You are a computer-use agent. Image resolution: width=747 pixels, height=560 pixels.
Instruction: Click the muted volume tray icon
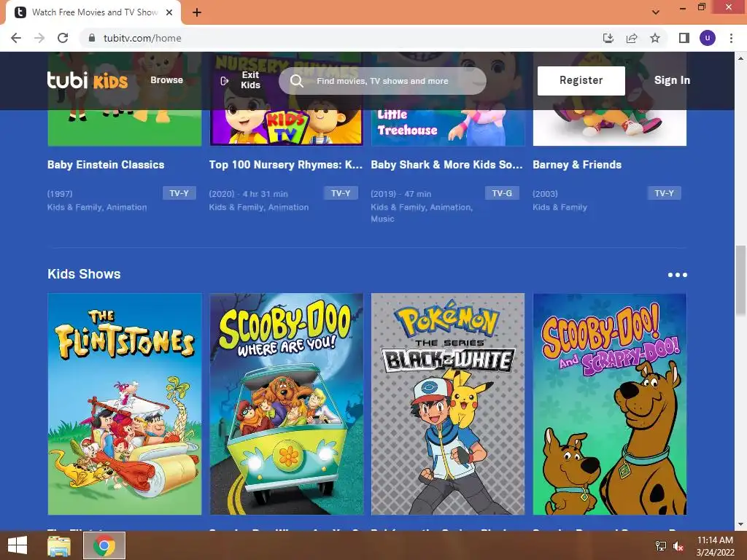click(678, 546)
